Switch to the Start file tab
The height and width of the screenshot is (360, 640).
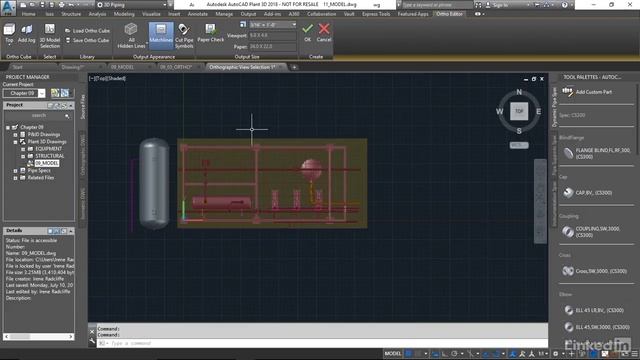(x=18, y=67)
